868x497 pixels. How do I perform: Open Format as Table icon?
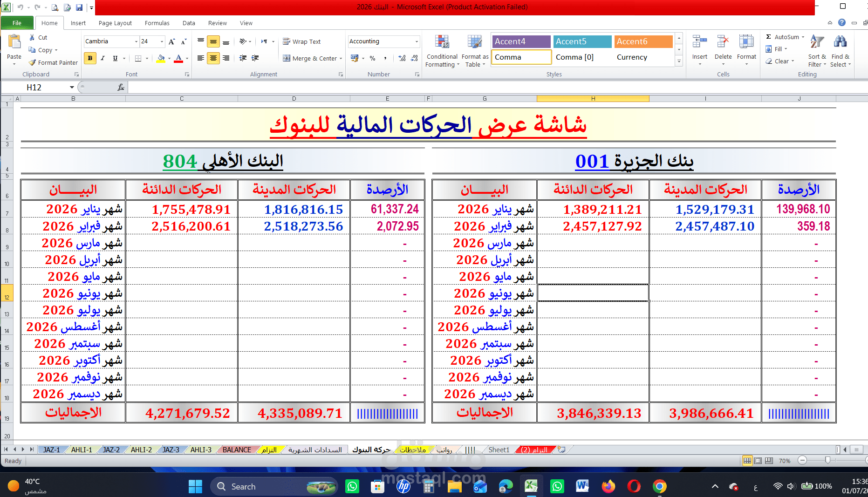(475, 42)
